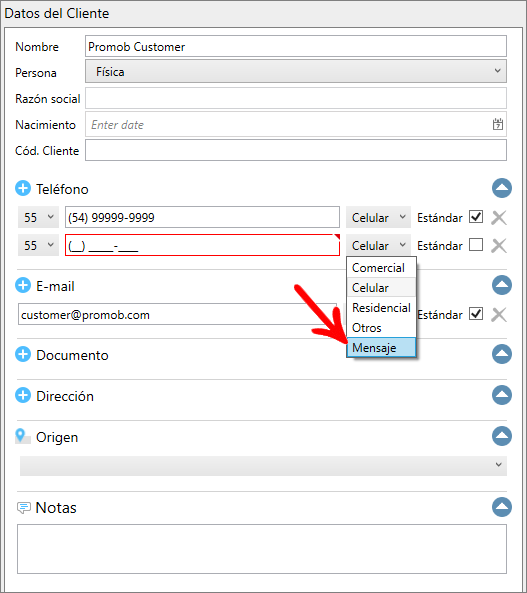The height and width of the screenshot is (593, 527).
Task: Select Mensaje from the phone type list
Action: point(381,348)
